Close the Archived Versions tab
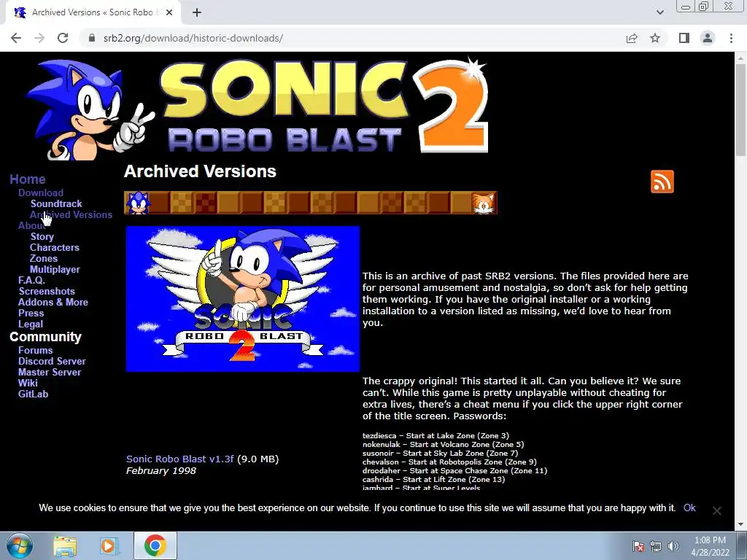 [169, 12]
